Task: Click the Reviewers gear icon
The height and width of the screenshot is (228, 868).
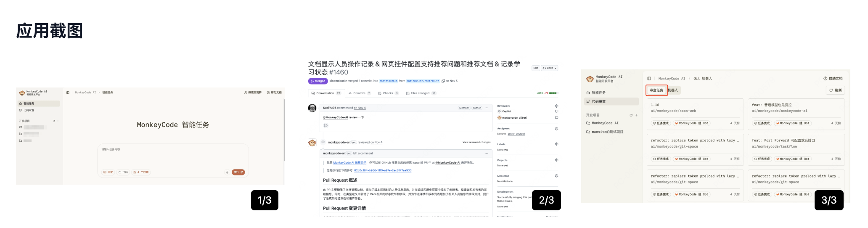Action: pos(556,106)
